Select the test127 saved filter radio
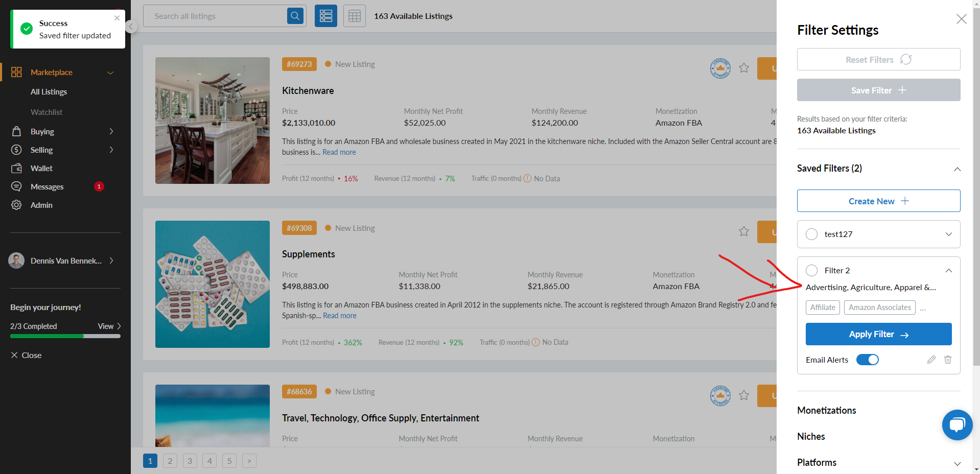This screenshot has height=474, width=980. [811, 234]
